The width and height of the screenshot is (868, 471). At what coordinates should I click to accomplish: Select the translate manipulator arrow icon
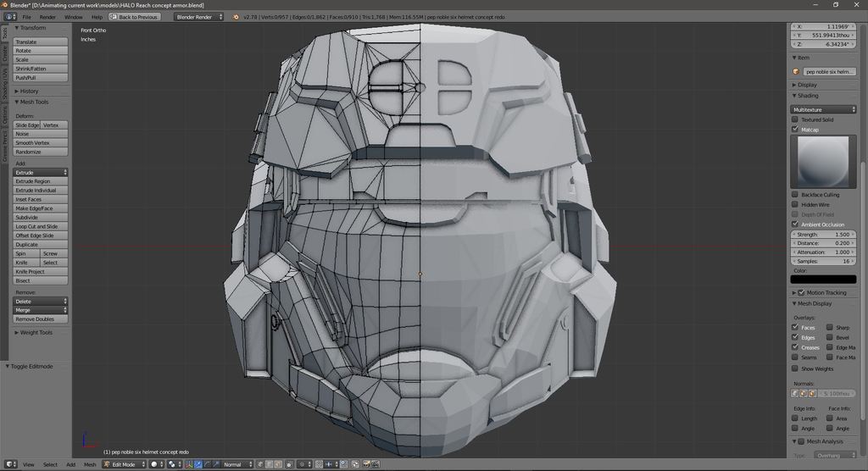[200, 464]
